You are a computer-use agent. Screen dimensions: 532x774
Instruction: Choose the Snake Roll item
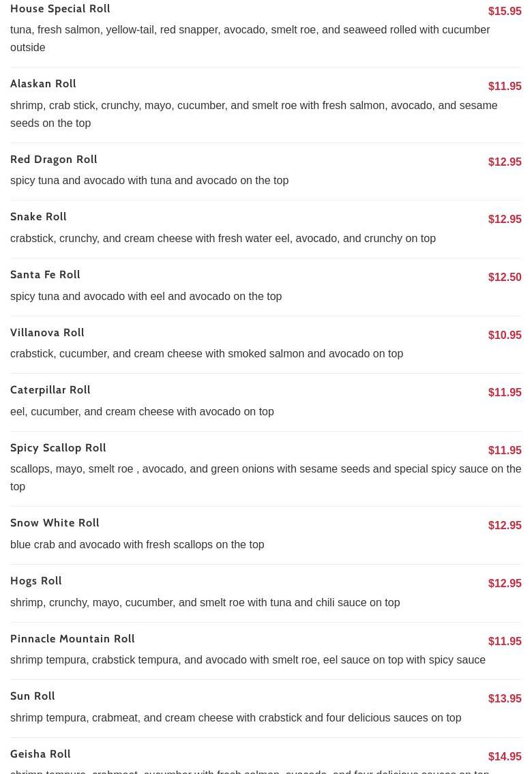[38, 217]
